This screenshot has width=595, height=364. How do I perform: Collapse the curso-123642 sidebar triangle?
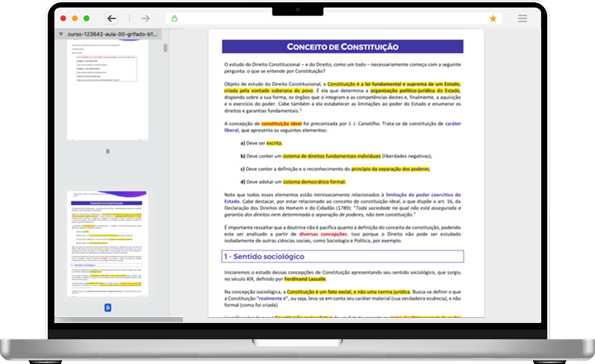(61, 34)
